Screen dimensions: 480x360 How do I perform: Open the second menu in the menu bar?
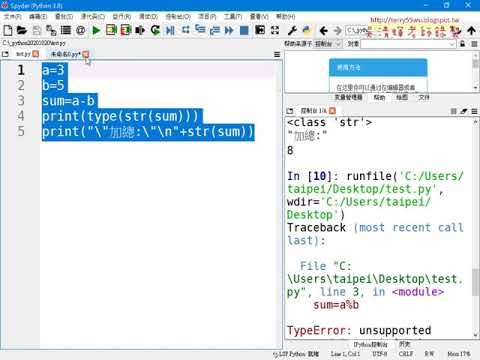38,16
